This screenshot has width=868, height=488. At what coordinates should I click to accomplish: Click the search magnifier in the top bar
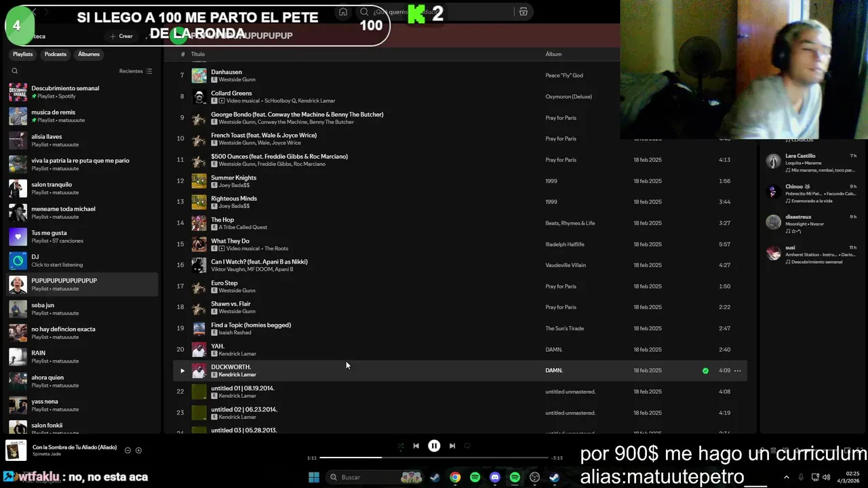[x=364, y=12]
